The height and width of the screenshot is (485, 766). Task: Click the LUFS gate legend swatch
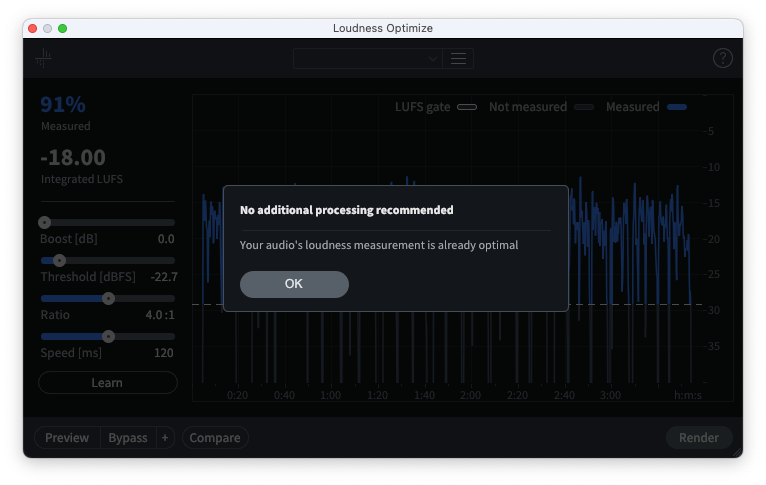[x=467, y=107]
